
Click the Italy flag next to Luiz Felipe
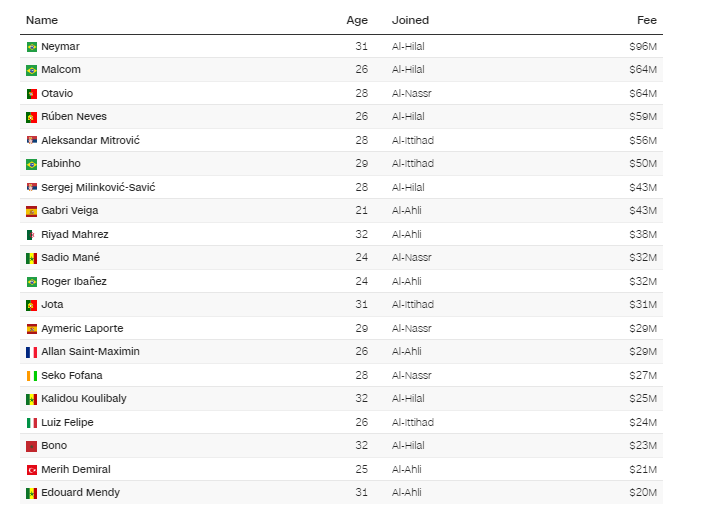click(31, 423)
